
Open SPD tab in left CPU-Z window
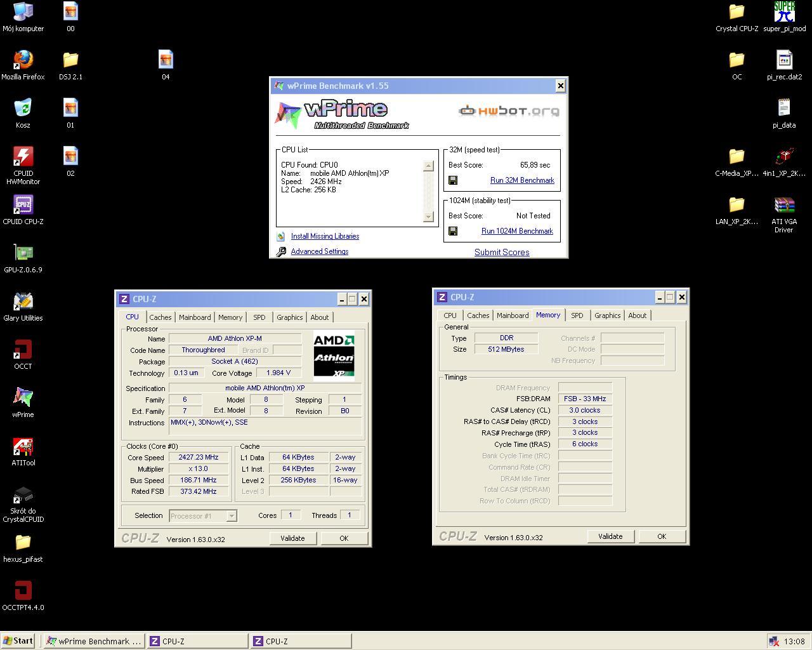[x=259, y=317]
